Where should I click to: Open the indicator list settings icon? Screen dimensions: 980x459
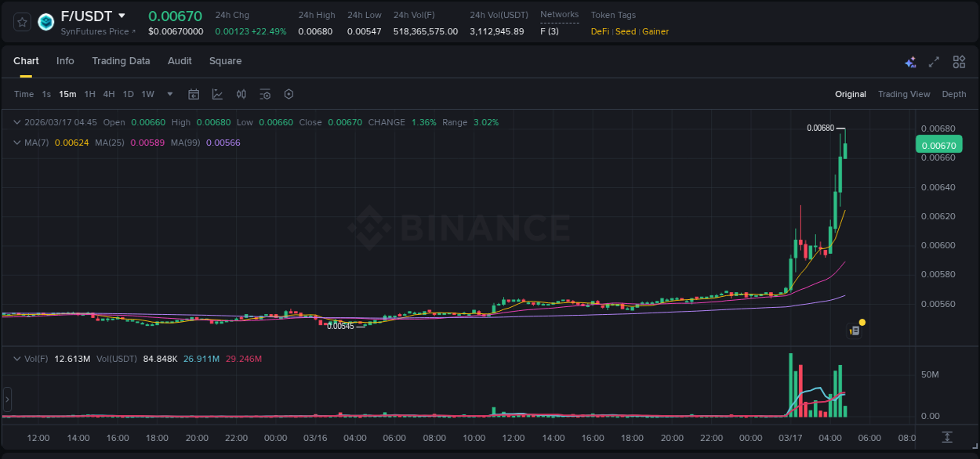[265, 94]
